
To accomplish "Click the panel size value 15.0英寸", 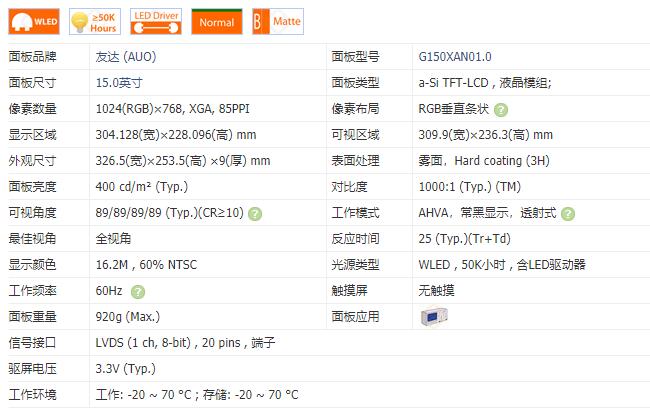I will click(119, 83).
